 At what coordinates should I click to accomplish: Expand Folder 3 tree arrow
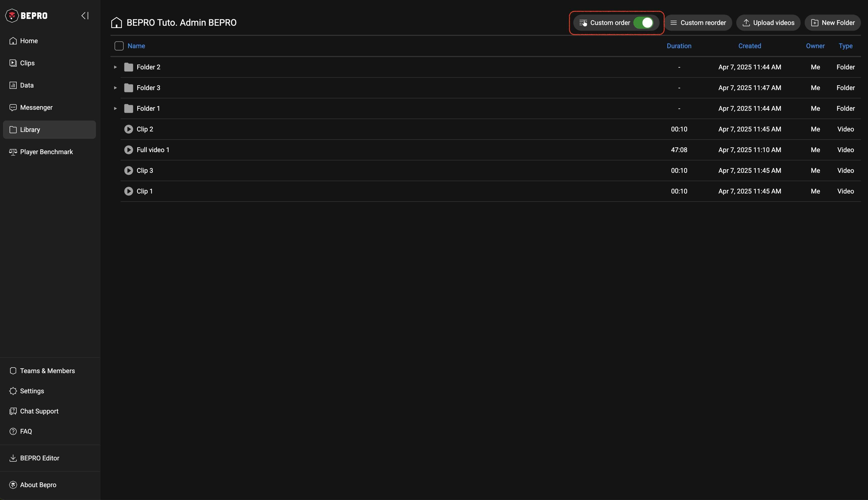pos(115,88)
